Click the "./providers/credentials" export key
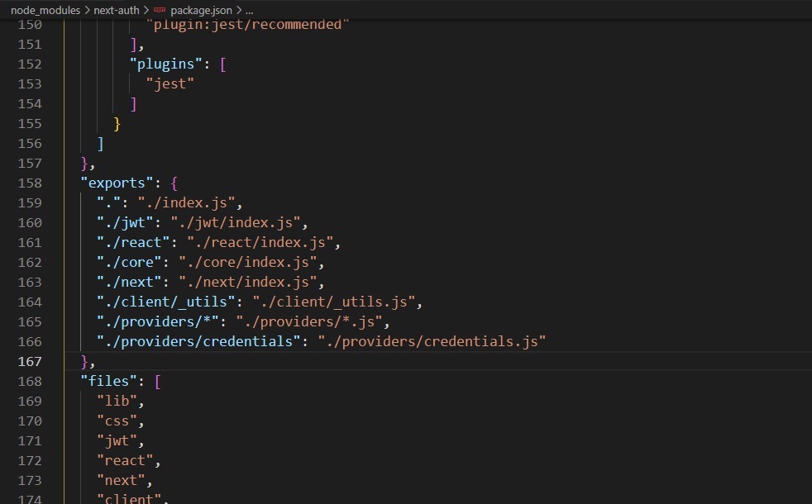This screenshot has height=504, width=812. pyautogui.click(x=198, y=341)
